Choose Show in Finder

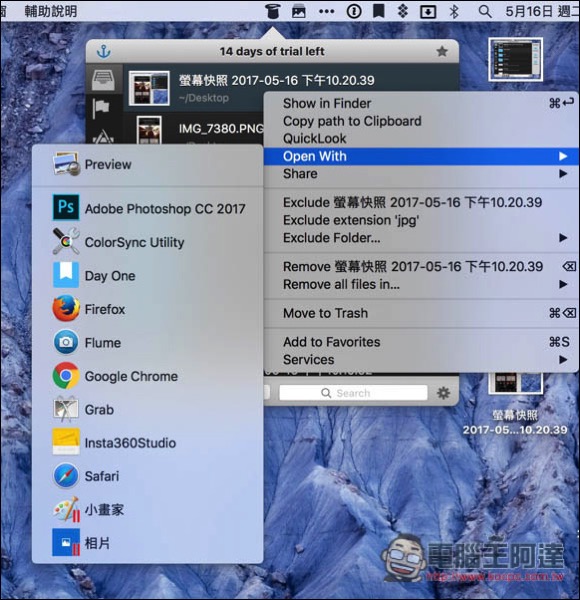pos(421,103)
